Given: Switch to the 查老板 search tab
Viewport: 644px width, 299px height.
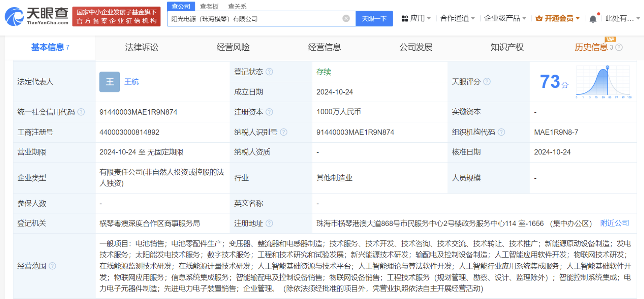Looking at the screenshot, I should [x=209, y=6].
